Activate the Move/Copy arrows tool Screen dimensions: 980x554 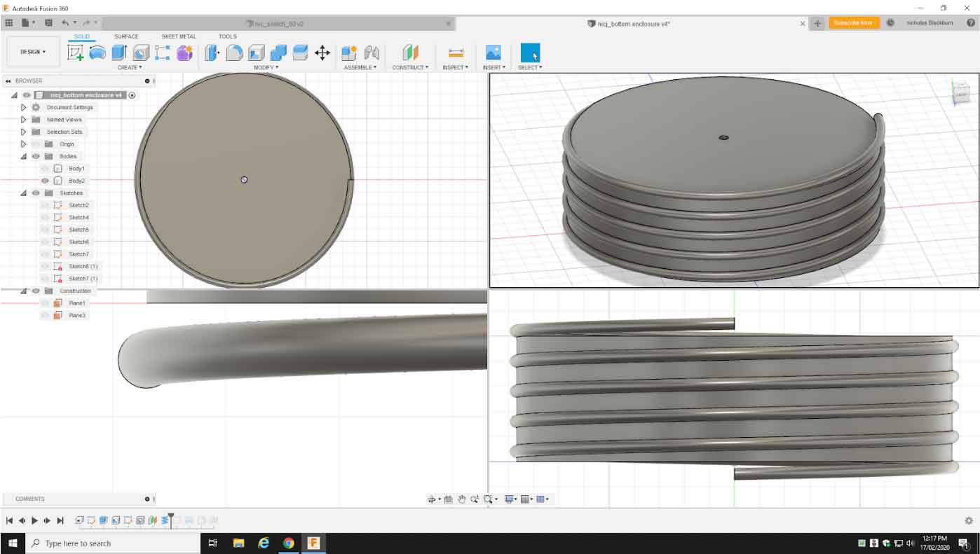click(322, 53)
